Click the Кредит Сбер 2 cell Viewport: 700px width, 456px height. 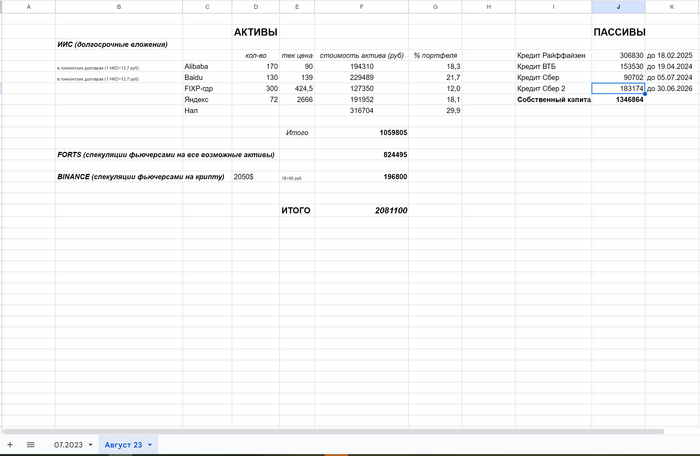[554, 88]
